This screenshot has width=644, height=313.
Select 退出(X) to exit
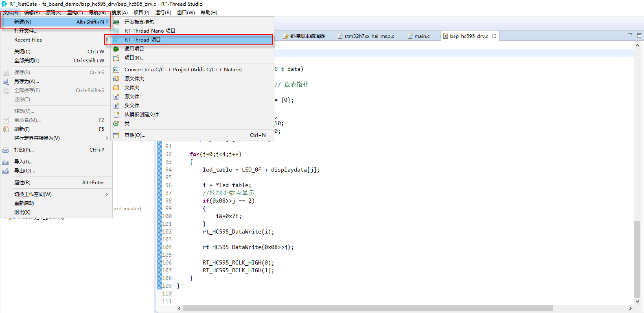[56, 212]
